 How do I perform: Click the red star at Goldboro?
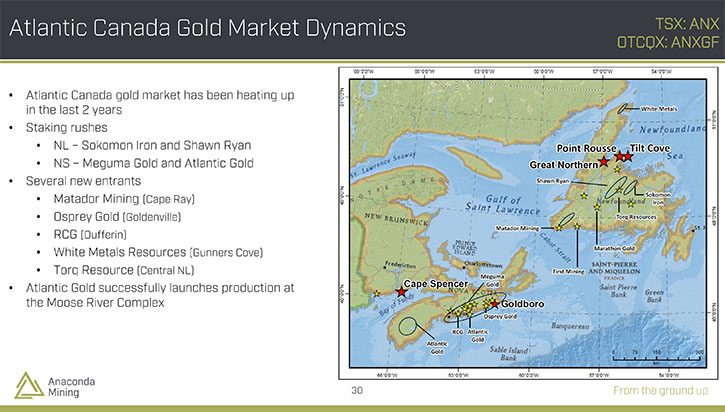tap(495, 303)
